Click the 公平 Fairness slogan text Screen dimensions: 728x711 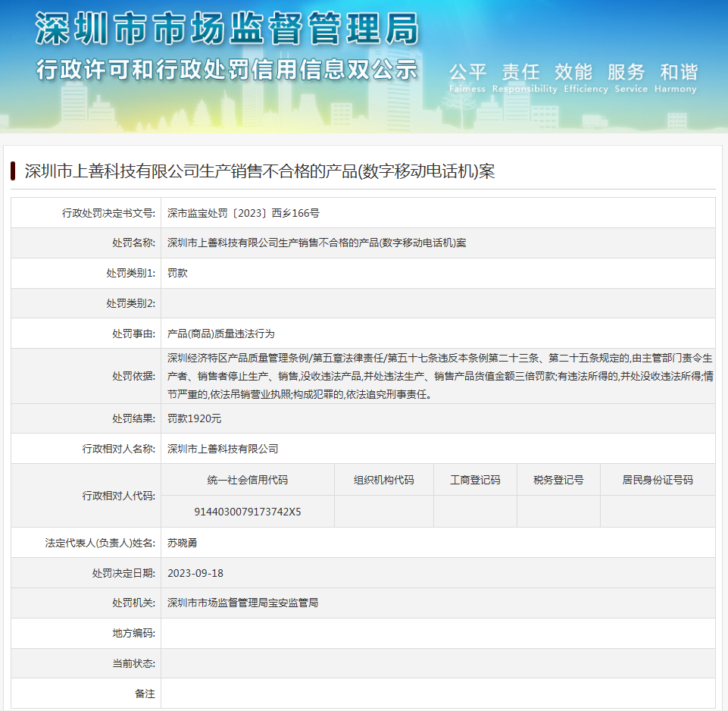[467, 78]
